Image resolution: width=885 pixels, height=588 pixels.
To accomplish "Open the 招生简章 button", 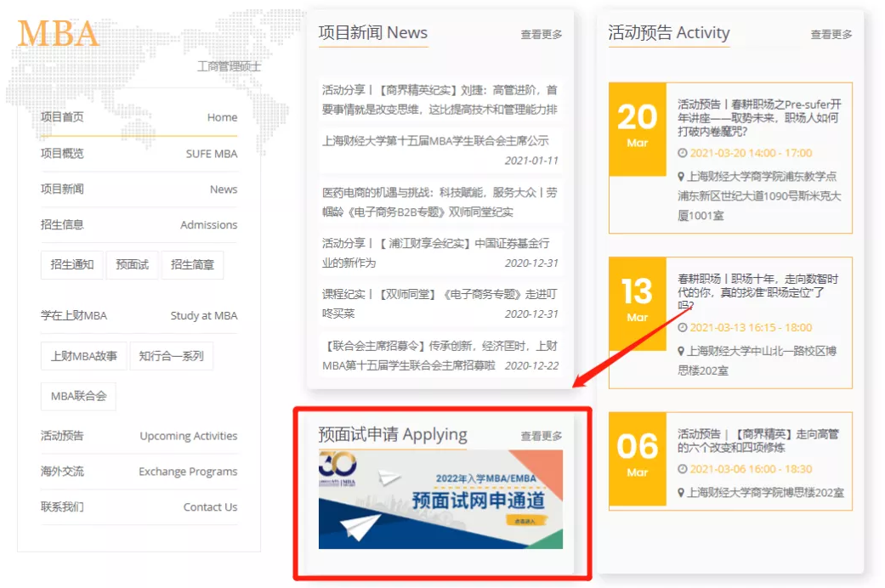I will pos(192,264).
